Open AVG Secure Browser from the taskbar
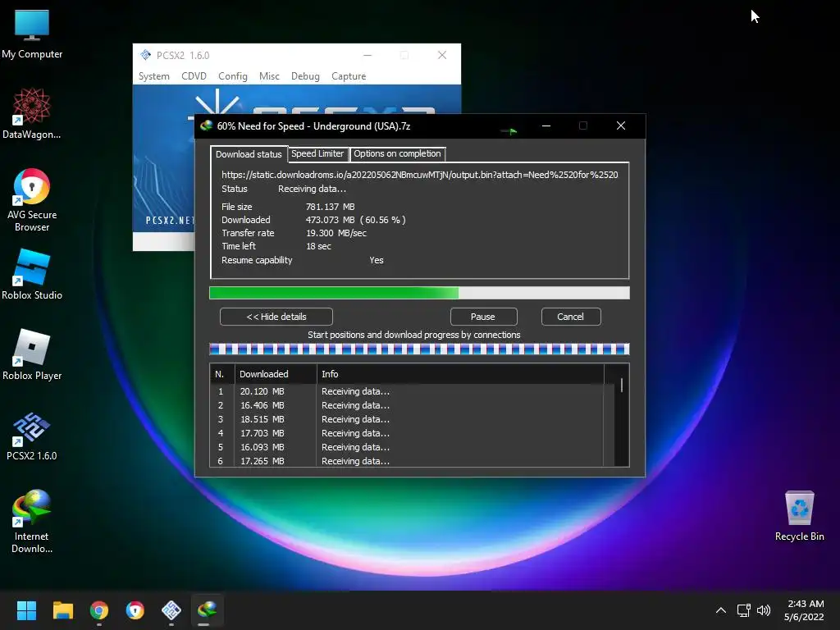Image resolution: width=840 pixels, height=630 pixels. (135, 610)
